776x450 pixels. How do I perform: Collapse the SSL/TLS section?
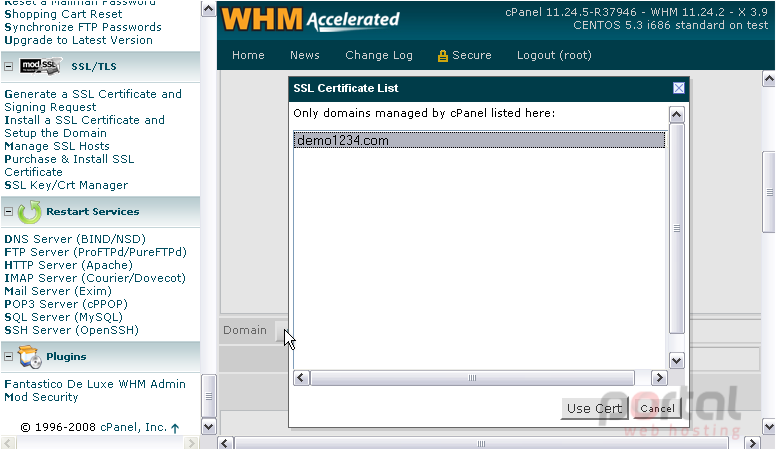point(8,66)
